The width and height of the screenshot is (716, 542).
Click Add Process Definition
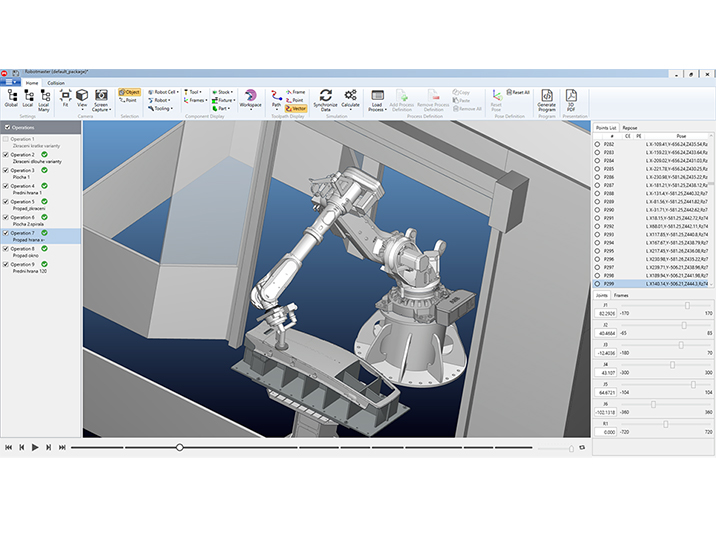pyautogui.click(x=402, y=100)
